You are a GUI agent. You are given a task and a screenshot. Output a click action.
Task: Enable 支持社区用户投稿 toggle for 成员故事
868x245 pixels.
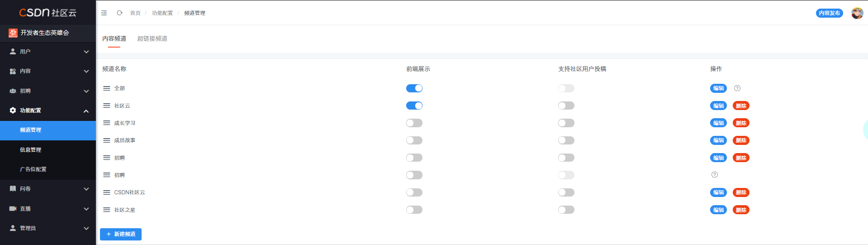[x=566, y=140]
